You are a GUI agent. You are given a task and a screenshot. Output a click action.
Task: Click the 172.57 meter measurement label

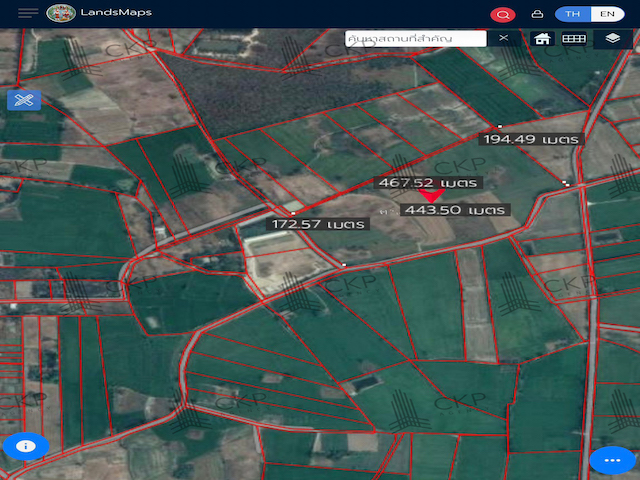tap(318, 224)
